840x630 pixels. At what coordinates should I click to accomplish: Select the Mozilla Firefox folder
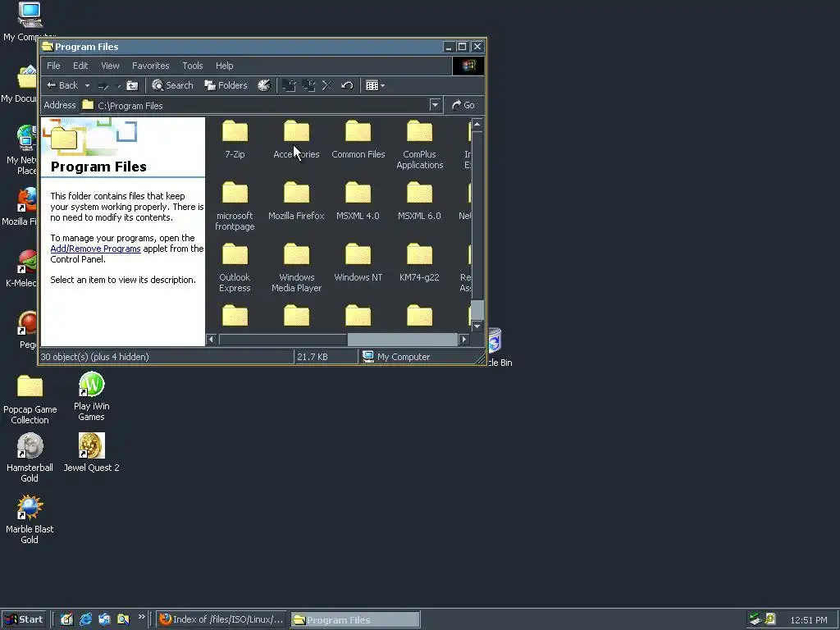tap(296, 201)
